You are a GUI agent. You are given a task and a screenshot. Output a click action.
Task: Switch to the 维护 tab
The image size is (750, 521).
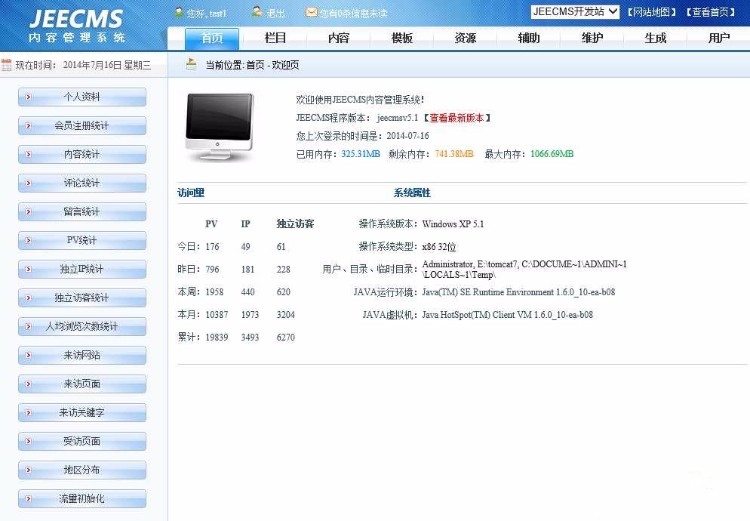[592, 38]
